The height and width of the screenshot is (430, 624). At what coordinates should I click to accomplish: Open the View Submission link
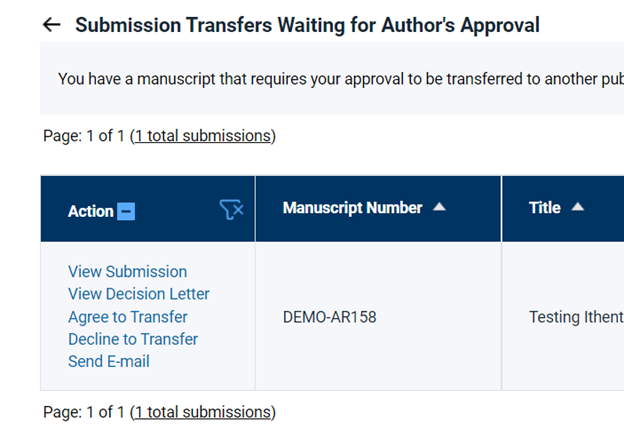pyautogui.click(x=127, y=272)
